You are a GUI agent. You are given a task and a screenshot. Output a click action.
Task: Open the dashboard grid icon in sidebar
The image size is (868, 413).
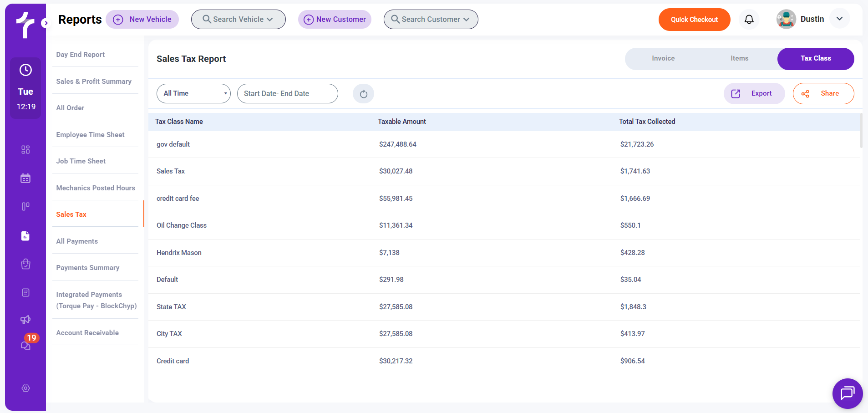point(25,150)
